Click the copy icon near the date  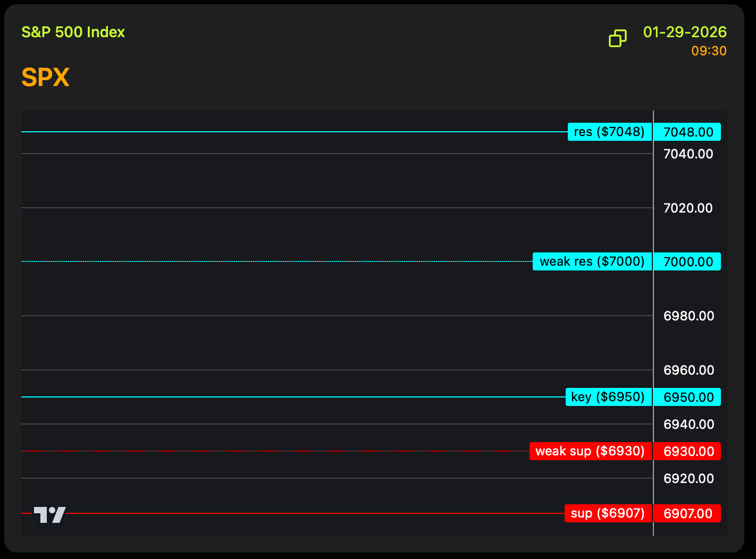[617, 38]
